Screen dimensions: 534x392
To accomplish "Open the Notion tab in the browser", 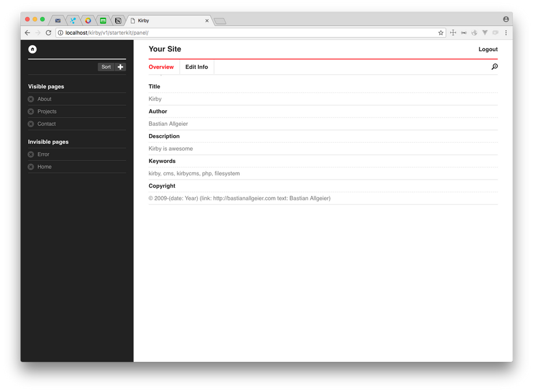I will tap(117, 20).
